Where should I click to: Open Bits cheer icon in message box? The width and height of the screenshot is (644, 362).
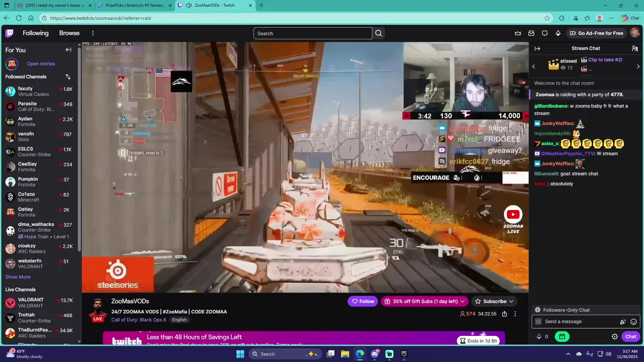click(x=623, y=322)
